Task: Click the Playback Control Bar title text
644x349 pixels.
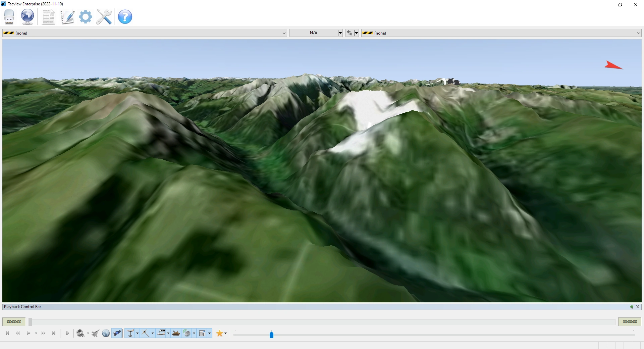Action: point(22,307)
